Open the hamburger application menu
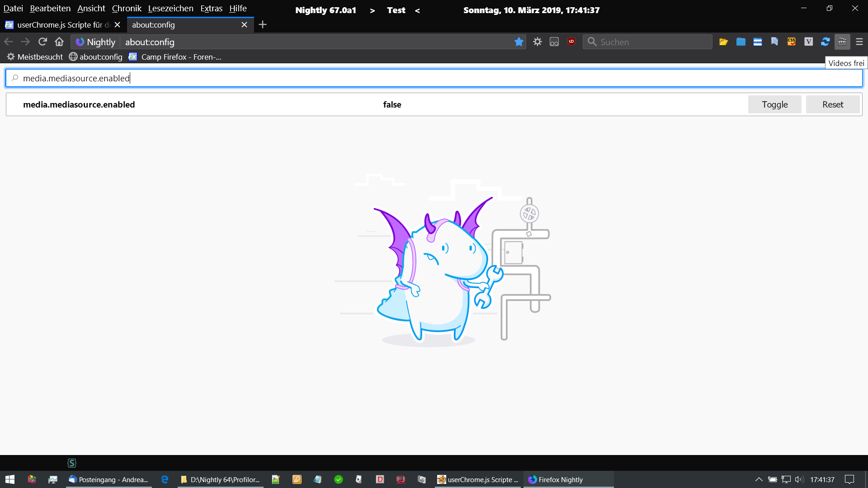The height and width of the screenshot is (488, 868). pos(859,42)
